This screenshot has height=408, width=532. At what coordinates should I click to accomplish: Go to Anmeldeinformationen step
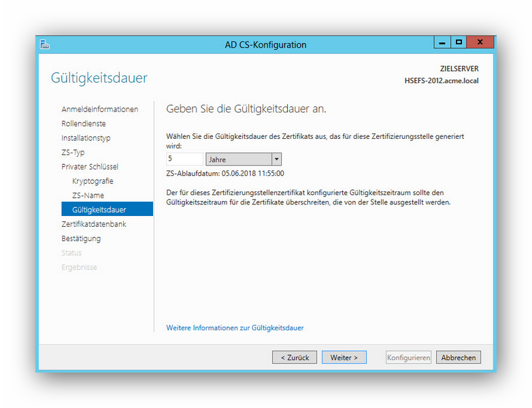coord(99,109)
